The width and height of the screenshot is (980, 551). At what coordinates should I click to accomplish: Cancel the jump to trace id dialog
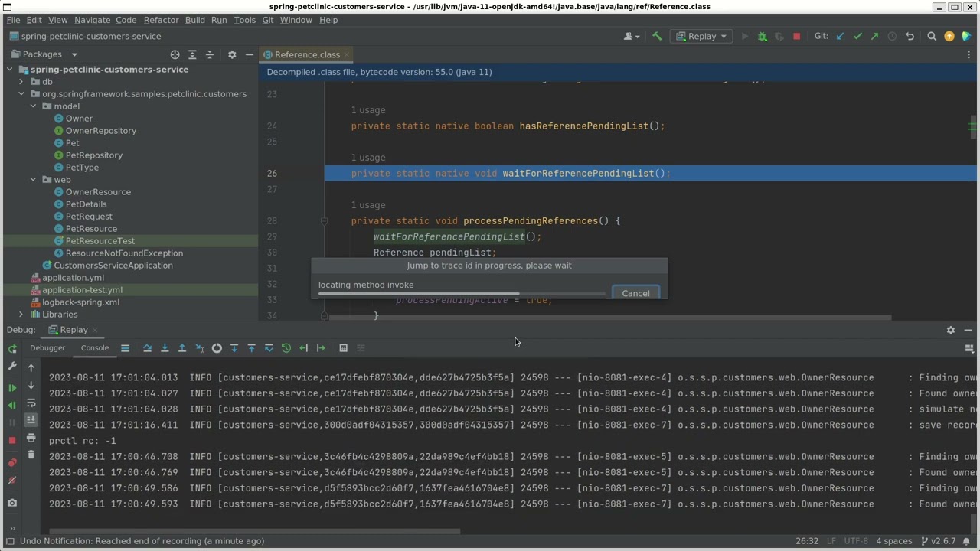point(635,293)
